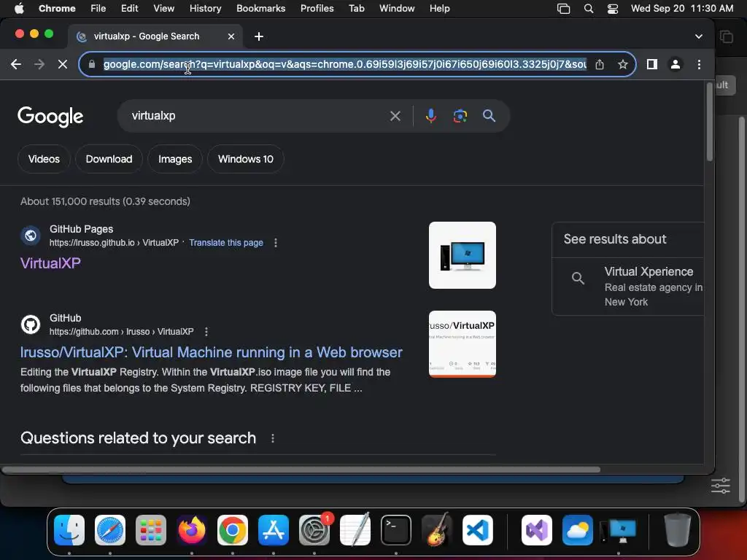Open the VirtualXP GitHub Pages result

tap(50, 262)
